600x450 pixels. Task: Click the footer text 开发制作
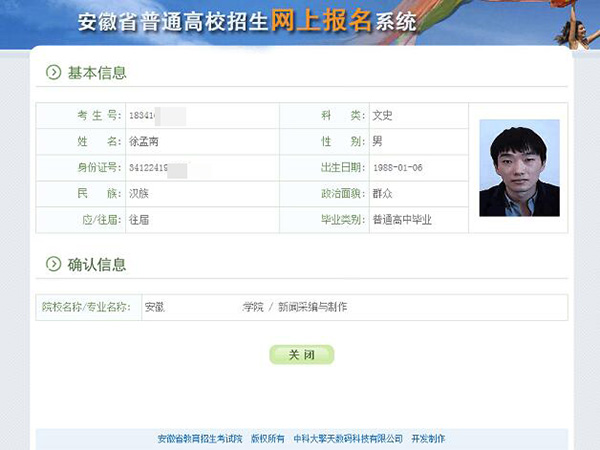coord(428,439)
